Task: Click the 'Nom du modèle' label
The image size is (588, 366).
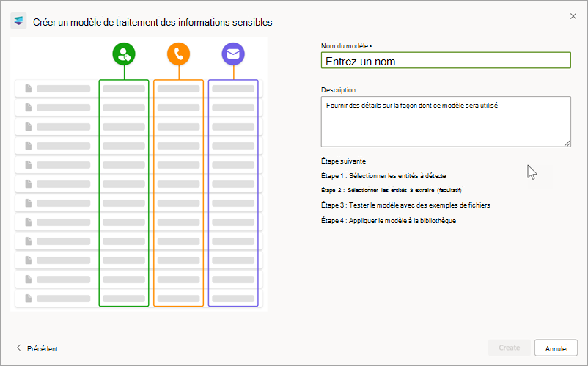Action: pos(346,46)
